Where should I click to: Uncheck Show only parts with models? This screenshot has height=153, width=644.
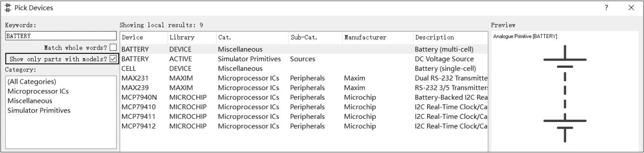113,59
